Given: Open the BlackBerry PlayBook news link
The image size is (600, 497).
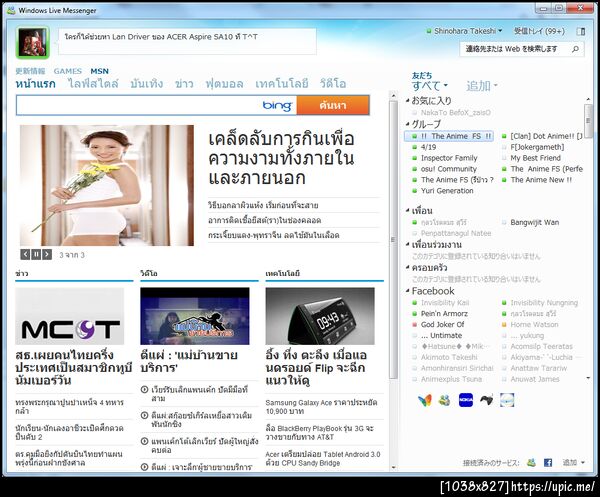Looking at the screenshot, I should point(320,432).
